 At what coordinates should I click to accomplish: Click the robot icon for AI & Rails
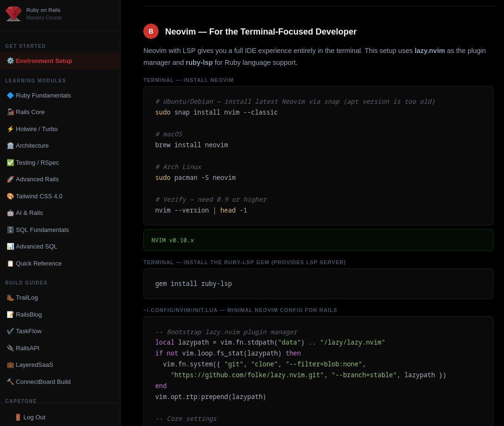point(10,213)
